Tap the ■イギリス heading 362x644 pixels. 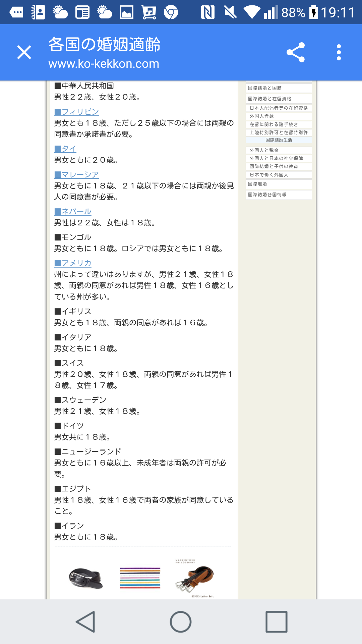(73, 311)
